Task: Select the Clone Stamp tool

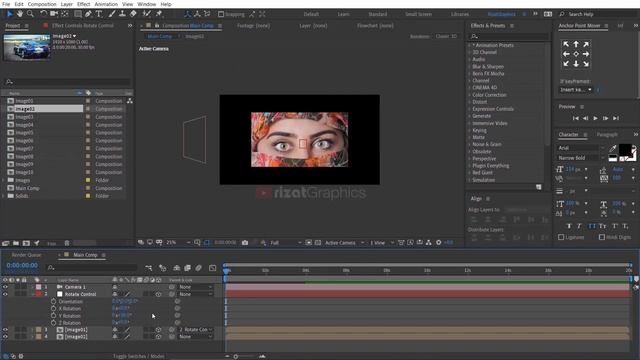Action: [122, 14]
